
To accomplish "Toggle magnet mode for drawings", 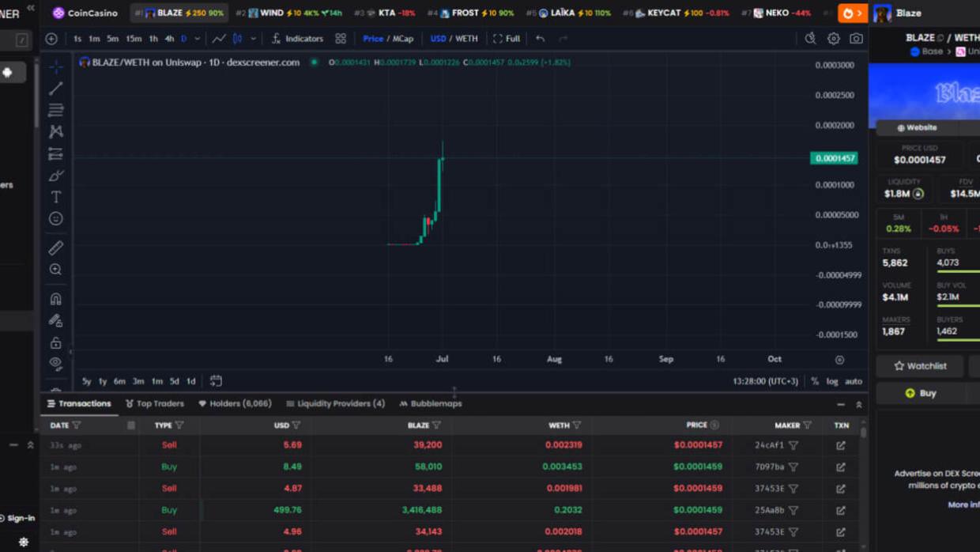I will (x=55, y=299).
